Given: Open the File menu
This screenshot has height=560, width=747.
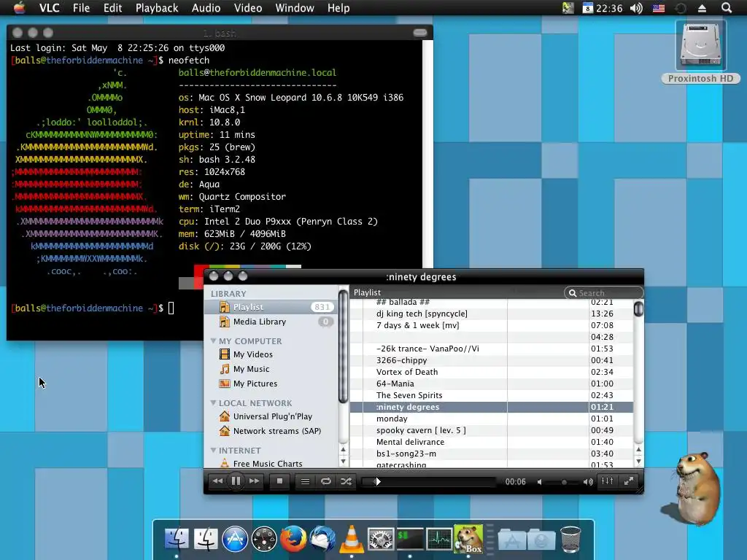Looking at the screenshot, I should [x=81, y=8].
